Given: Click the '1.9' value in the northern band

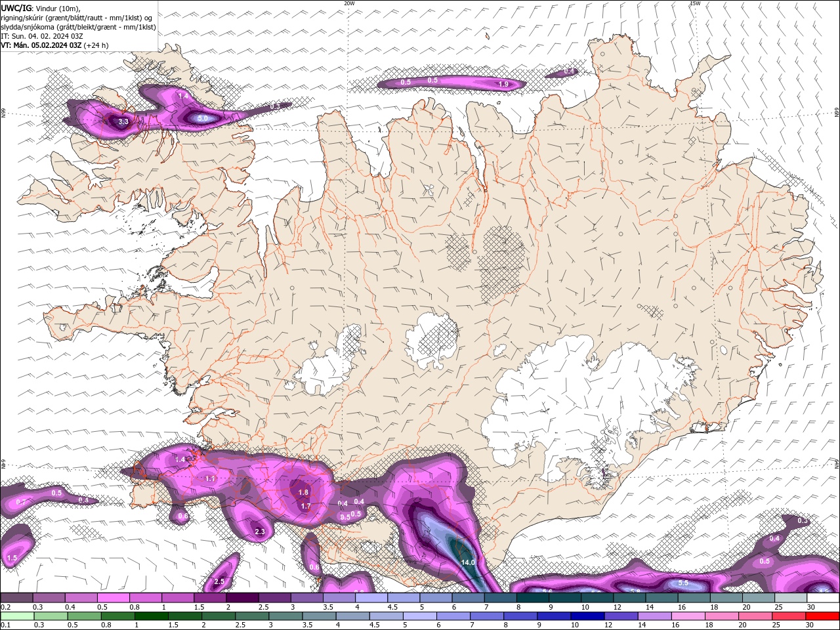Looking at the screenshot, I should coord(503,84).
